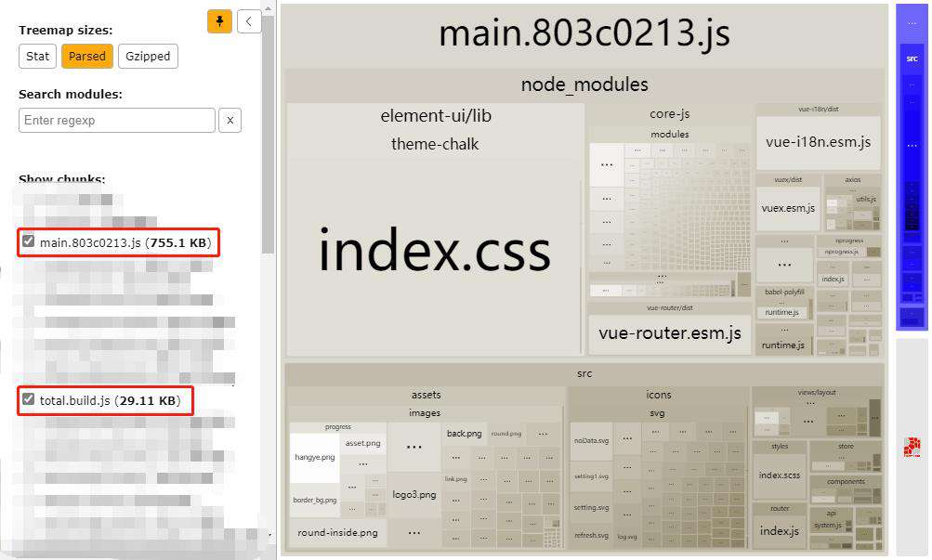Image resolution: width=932 pixels, height=560 pixels.
Task: Click the images treemap group header
Action: [x=425, y=412]
